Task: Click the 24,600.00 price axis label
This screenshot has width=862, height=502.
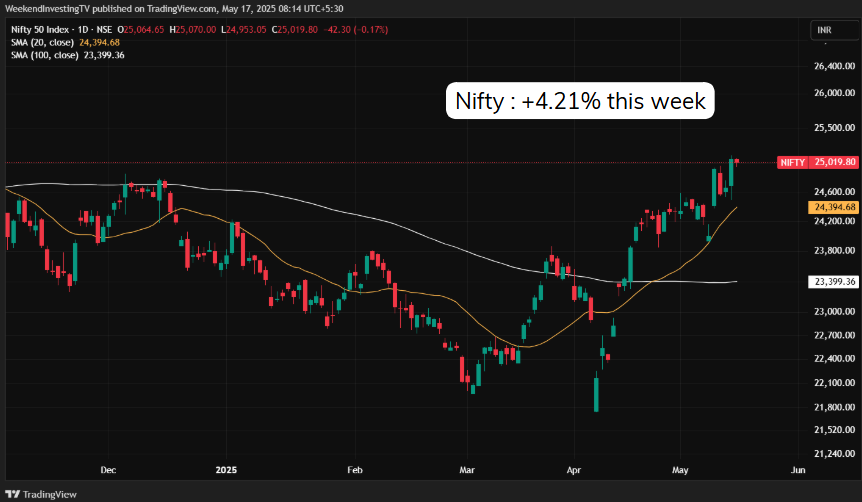Action: pyautogui.click(x=835, y=192)
